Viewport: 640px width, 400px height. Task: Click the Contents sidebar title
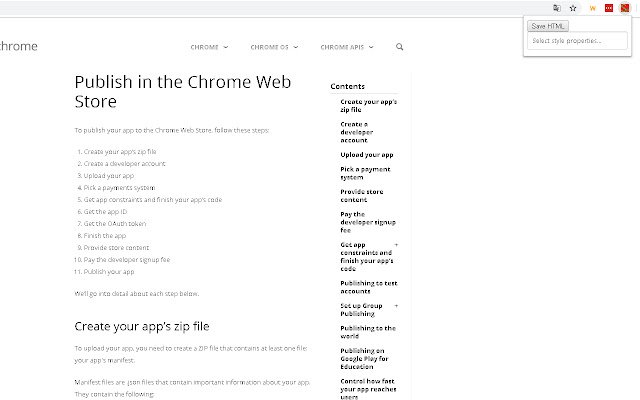347,87
